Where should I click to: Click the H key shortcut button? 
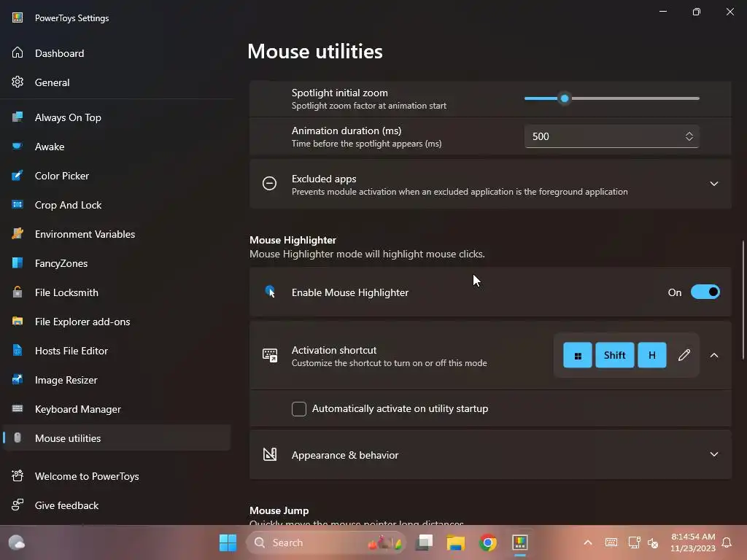click(x=651, y=355)
